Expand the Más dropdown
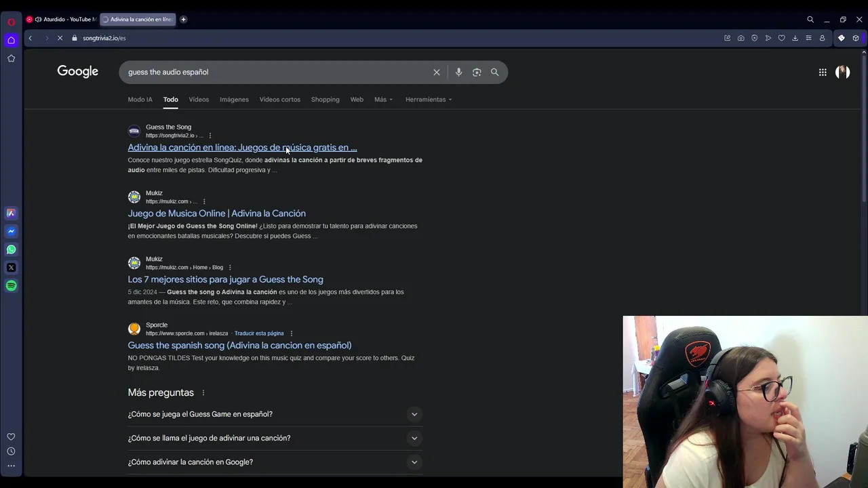 click(383, 100)
